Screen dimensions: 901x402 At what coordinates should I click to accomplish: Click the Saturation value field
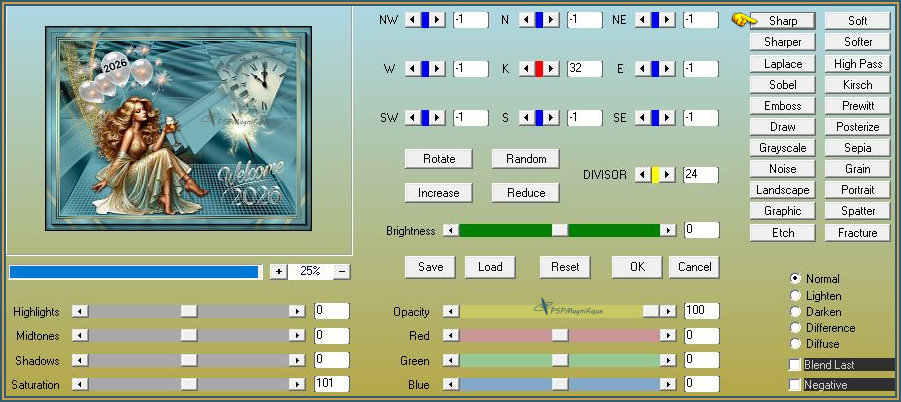click(332, 384)
